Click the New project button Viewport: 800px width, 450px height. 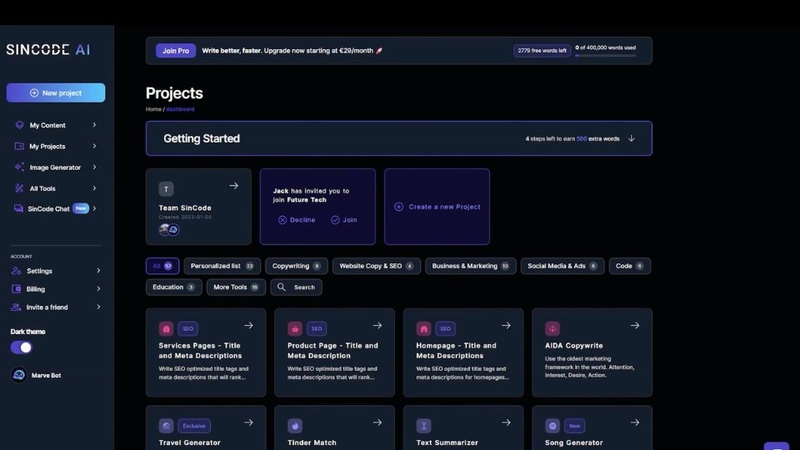click(x=56, y=93)
